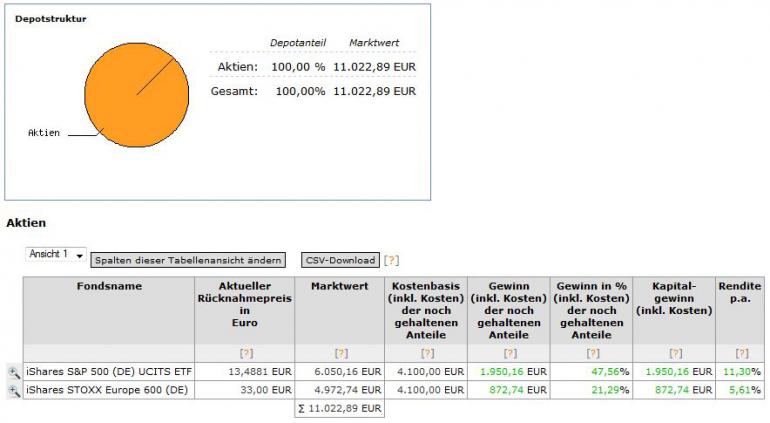Open help [?] under Gewinn in % column

[x=592, y=353]
